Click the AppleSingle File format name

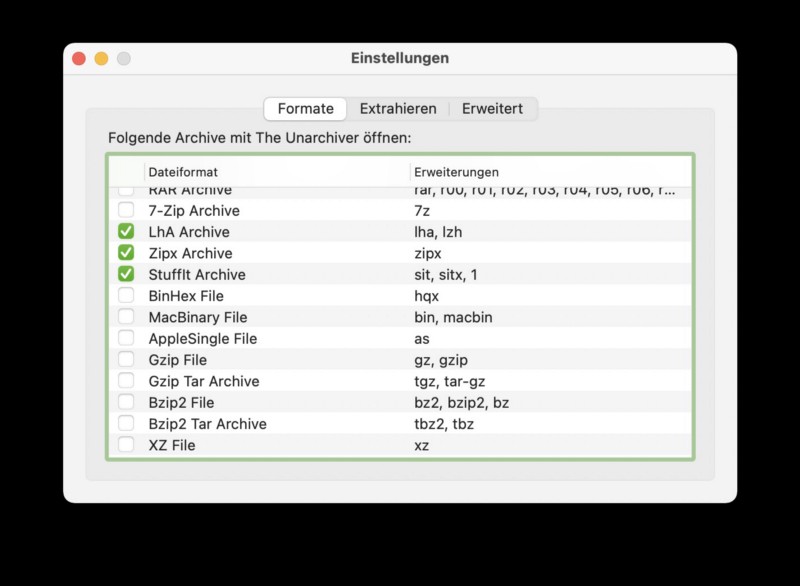click(x=203, y=339)
